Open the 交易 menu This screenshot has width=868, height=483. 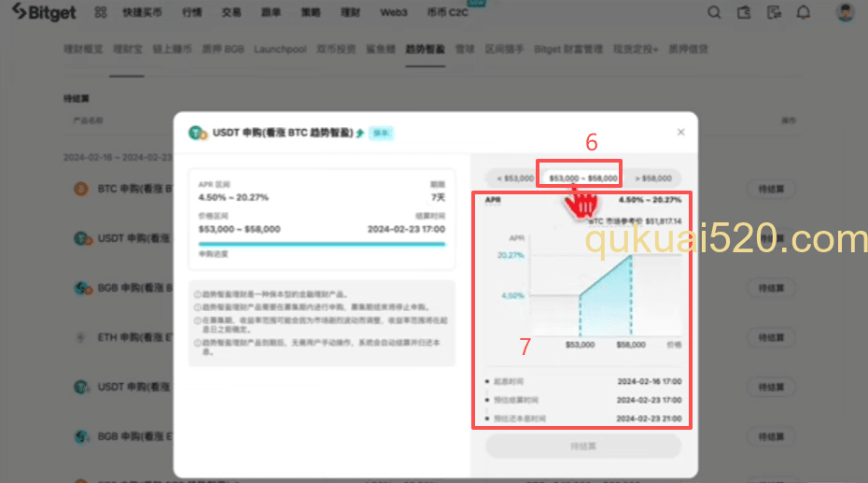click(x=231, y=12)
